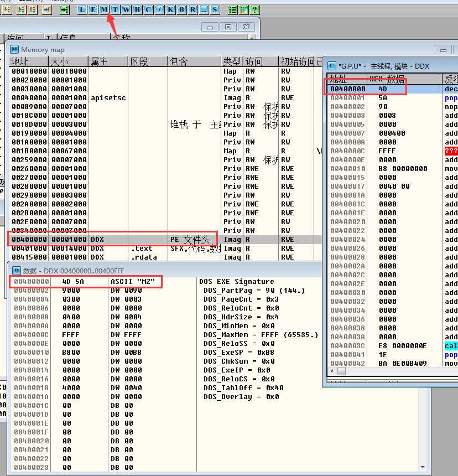Viewport: 458px width, 476px height.
Task: Select the 00400000 DDX PE 文件头 memory row
Action: [165, 239]
